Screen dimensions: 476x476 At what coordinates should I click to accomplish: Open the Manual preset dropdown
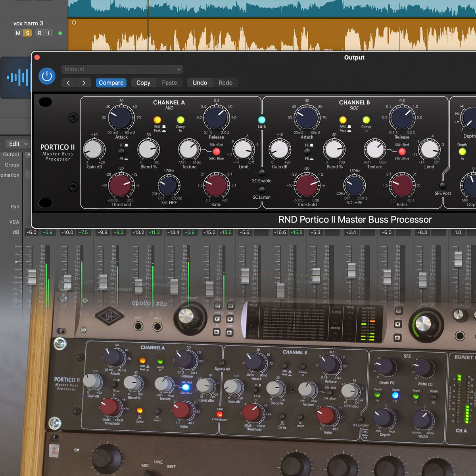[122, 69]
